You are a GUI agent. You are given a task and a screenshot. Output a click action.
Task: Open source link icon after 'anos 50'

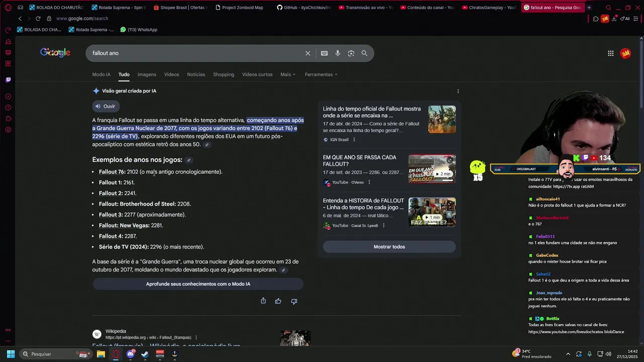pyautogui.click(x=207, y=145)
